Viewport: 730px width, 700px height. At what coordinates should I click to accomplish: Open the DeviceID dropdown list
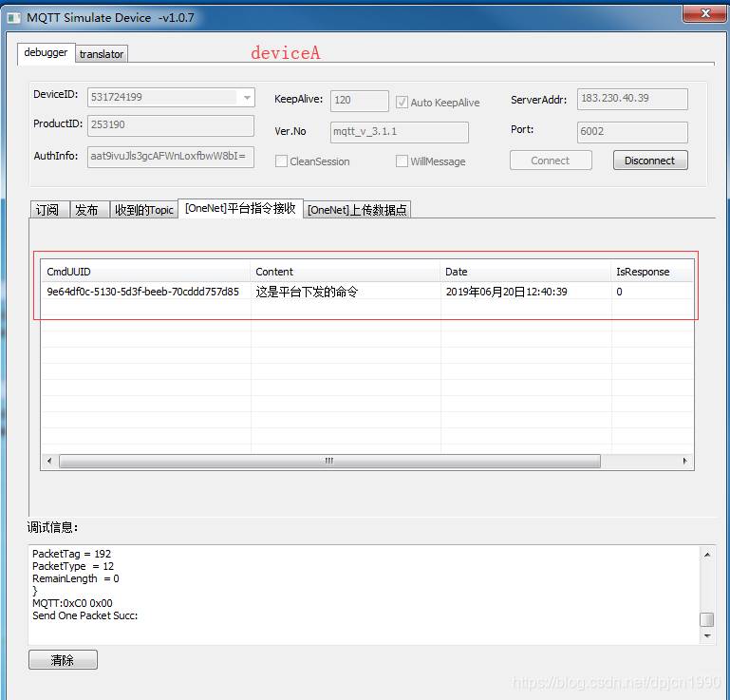click(247, 97)
